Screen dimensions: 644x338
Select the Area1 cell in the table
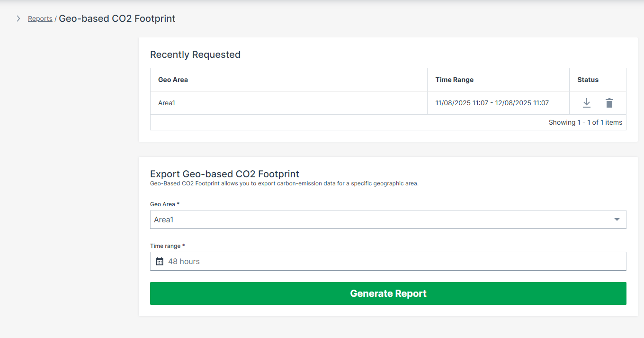click(x=167, y=103)
